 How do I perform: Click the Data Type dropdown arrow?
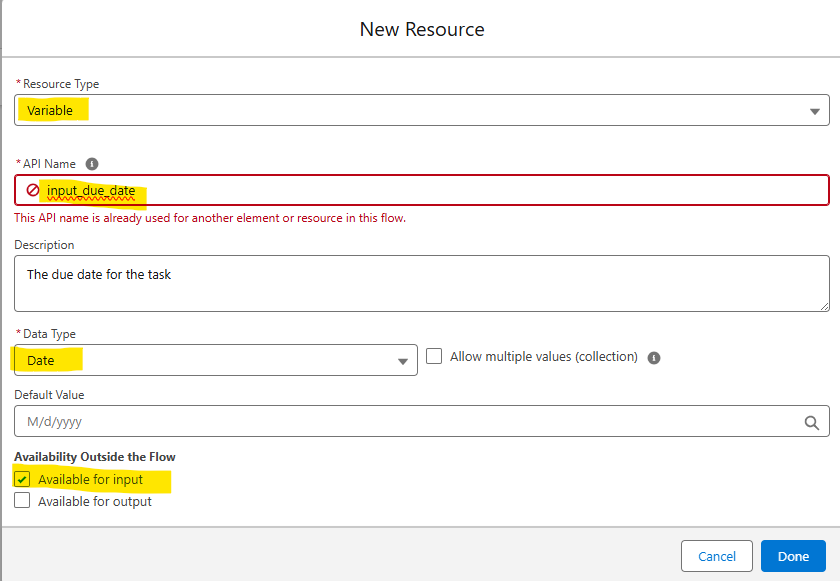402,361
